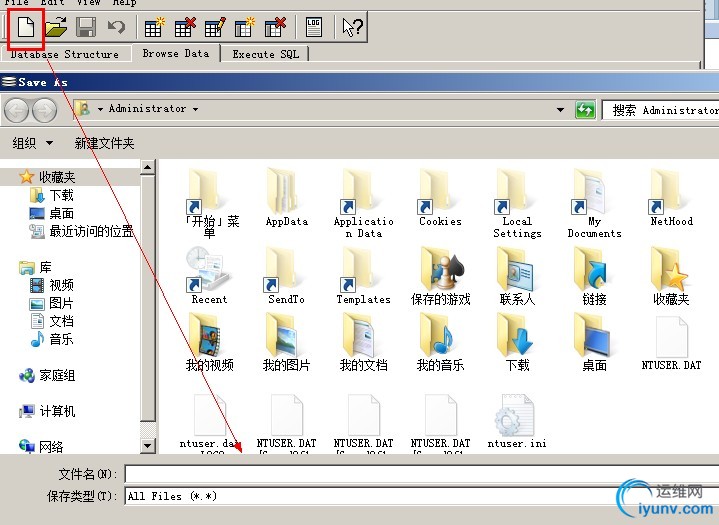Click the Delete Table toolbar icon
Screen dimensions: 719x525
pos(185,27)
